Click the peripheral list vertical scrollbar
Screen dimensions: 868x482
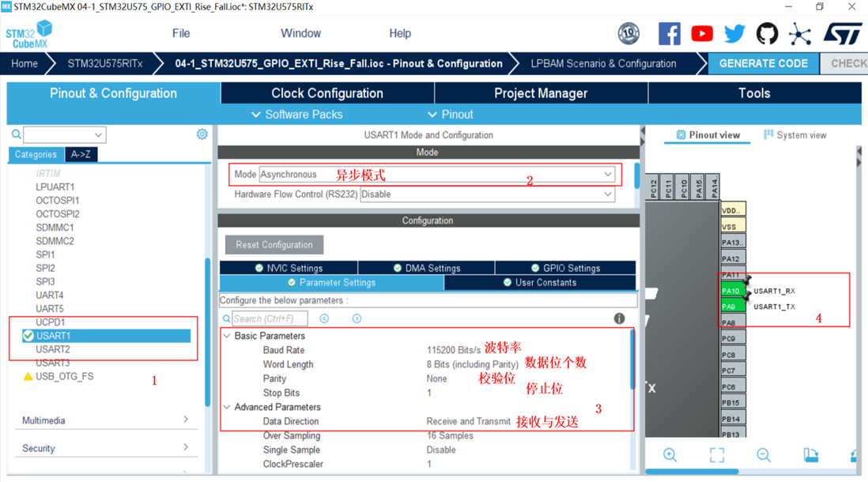[208, 332]
